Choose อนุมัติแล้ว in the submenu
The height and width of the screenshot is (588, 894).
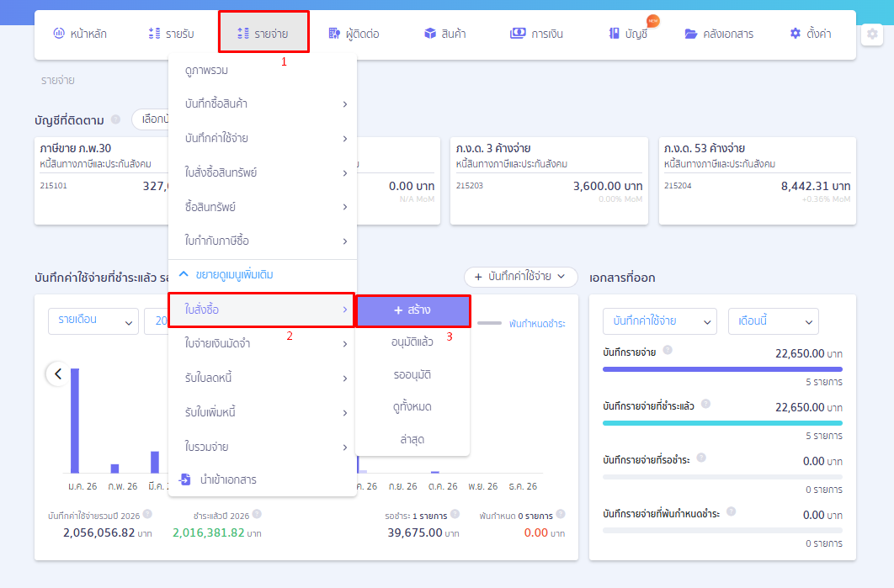pos(412,342)
